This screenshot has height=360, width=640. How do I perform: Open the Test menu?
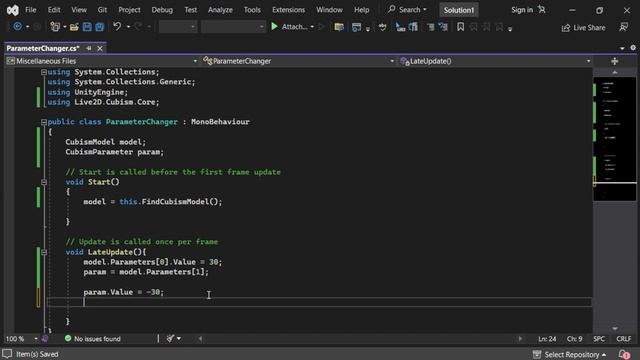pos(191,10)
